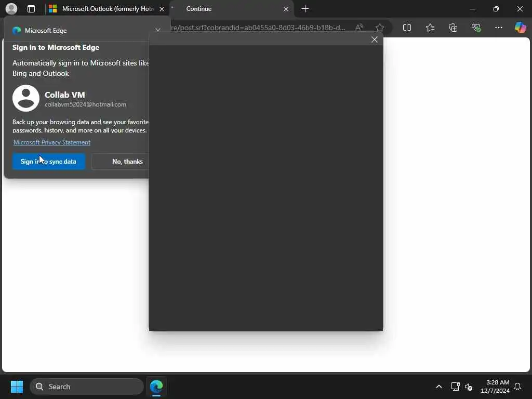The image size is (532, 399).
Task: Open Collections icon
Action: tap(453, 28)
